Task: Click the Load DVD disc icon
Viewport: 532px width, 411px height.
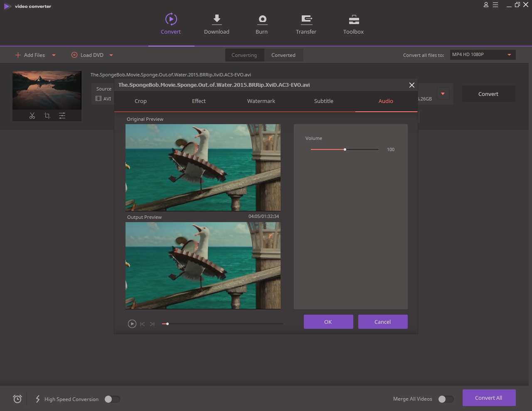Action: [x=74, y=55]
